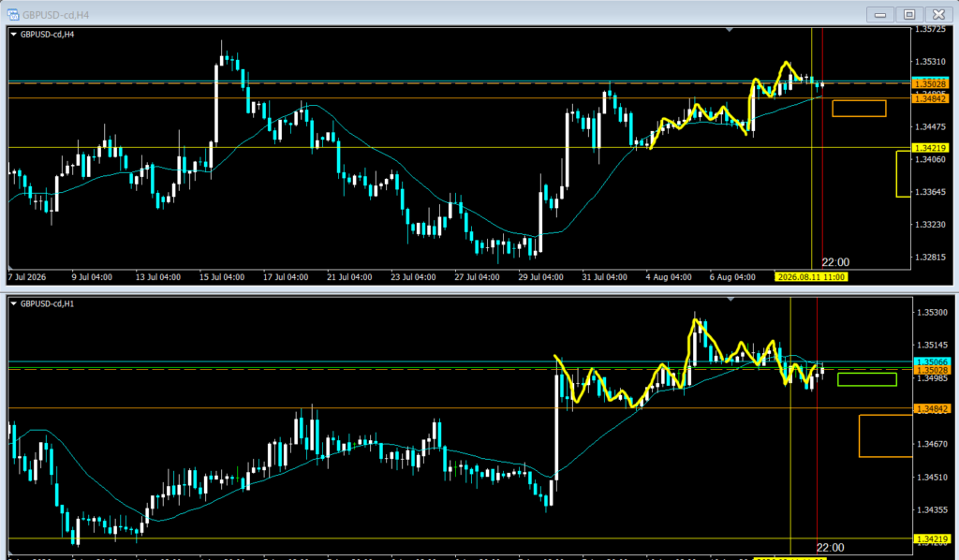Click the 6 Aug 04:00 time axis label
959x560 pixels.
pos(732,277)
